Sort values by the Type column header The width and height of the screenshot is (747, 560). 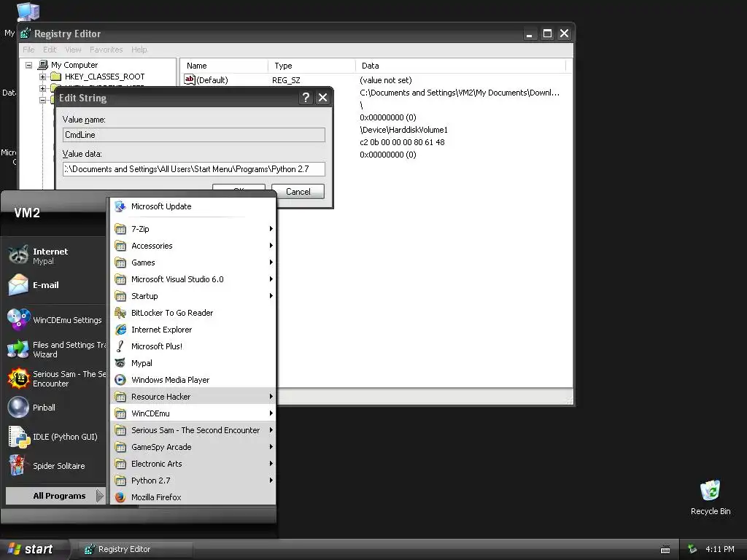pyautogui.click(x=311, y=66)
